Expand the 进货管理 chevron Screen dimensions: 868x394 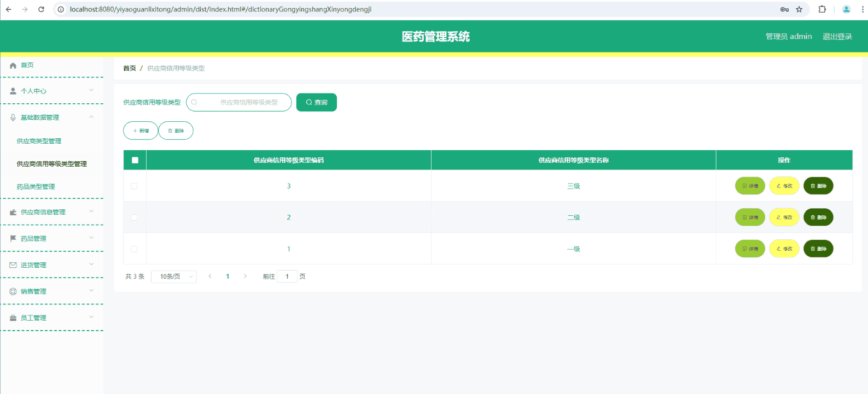[91, 264]
